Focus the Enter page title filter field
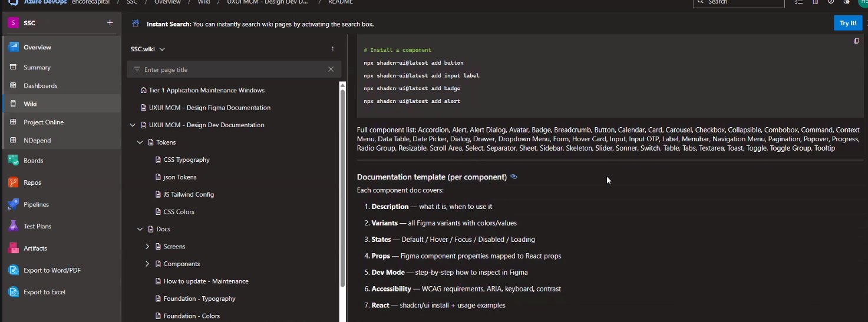Viewport: 868px width, 322px height. click(x=234, y=69)
